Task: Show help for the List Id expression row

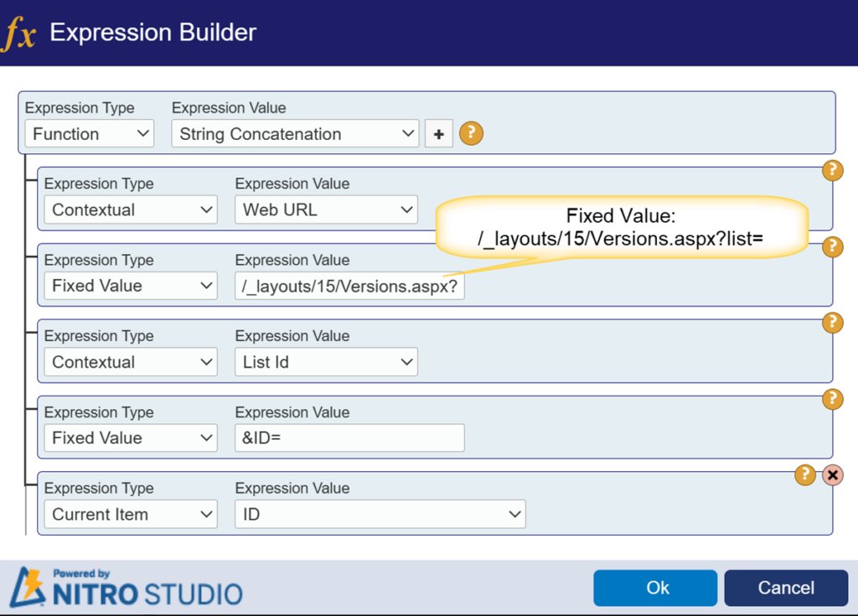Action: [832, 323]
